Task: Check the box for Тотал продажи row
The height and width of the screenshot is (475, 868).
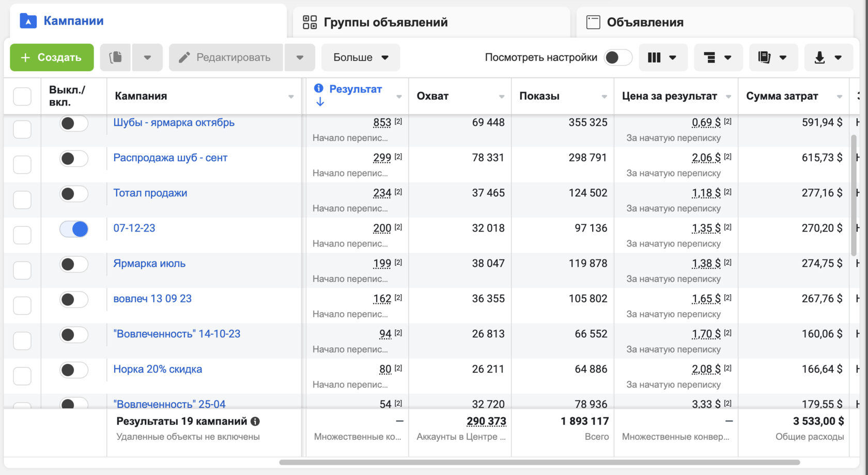Action: coord(22,200)
